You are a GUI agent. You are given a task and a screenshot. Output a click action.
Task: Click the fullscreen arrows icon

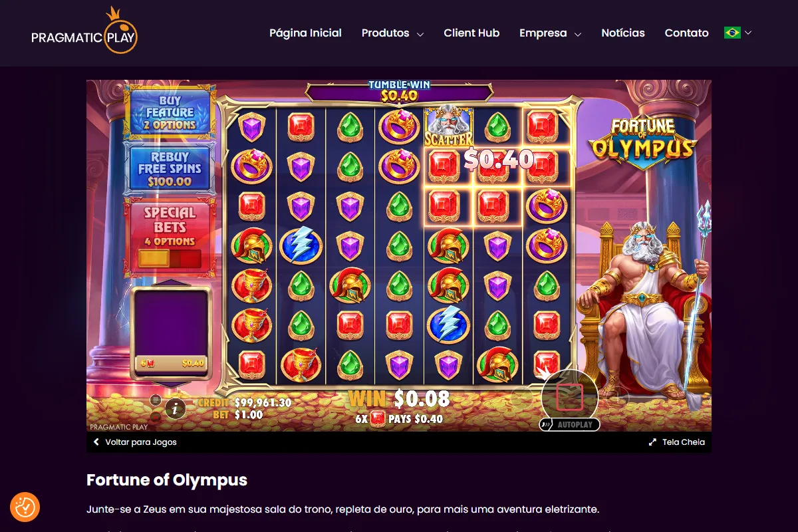coord(653,442)
